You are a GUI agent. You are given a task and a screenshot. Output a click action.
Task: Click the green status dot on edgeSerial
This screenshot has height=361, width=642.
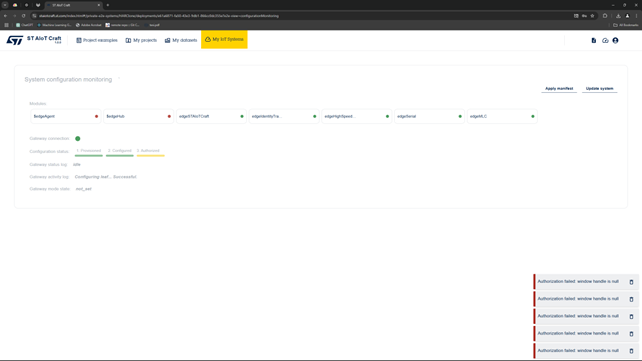pos(460,116)
